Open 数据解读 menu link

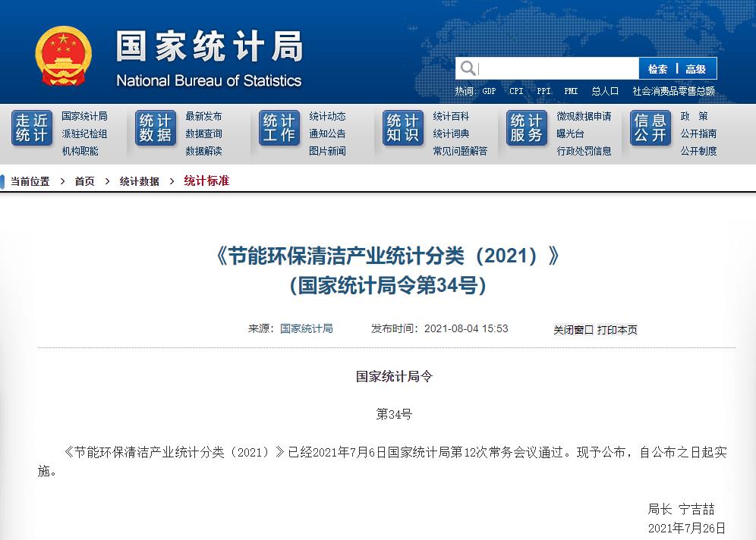203,151
